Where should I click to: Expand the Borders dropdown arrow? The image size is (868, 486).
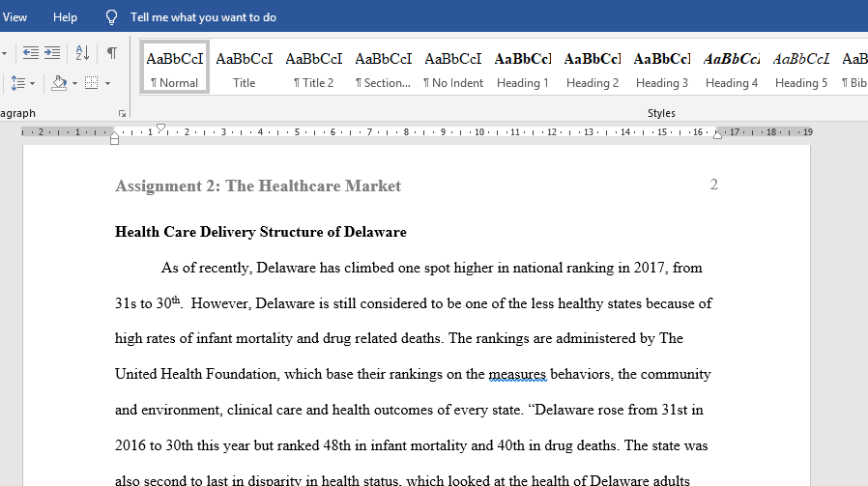[106, 83]
